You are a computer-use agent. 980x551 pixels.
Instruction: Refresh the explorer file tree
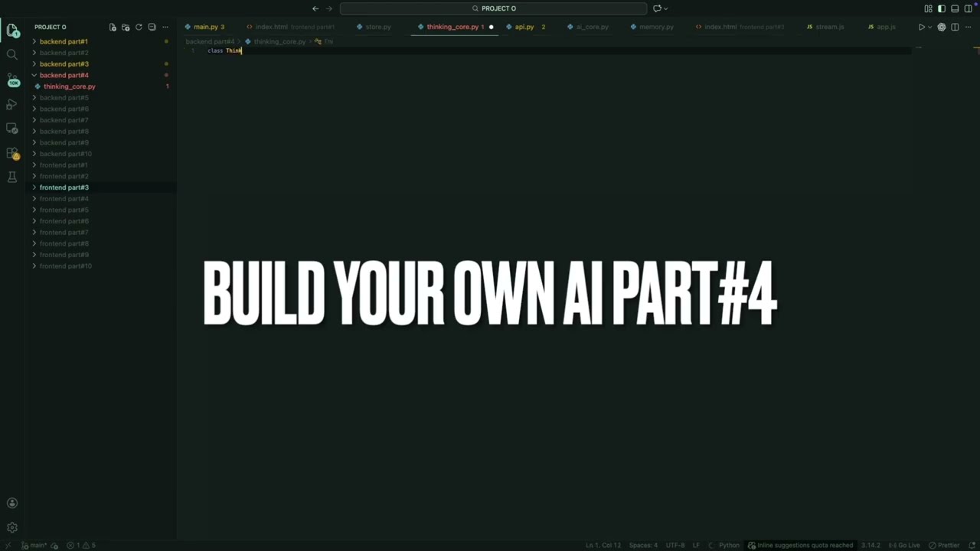coord(139,27)
